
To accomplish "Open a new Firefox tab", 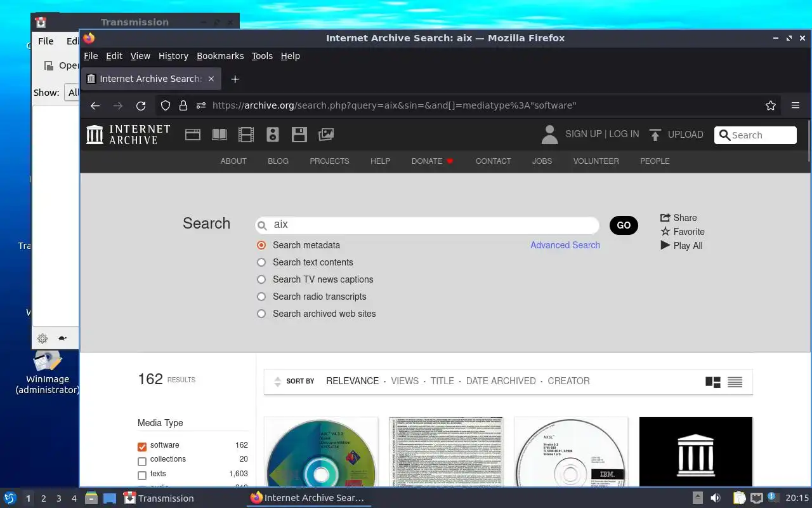I will pos(235,79).
